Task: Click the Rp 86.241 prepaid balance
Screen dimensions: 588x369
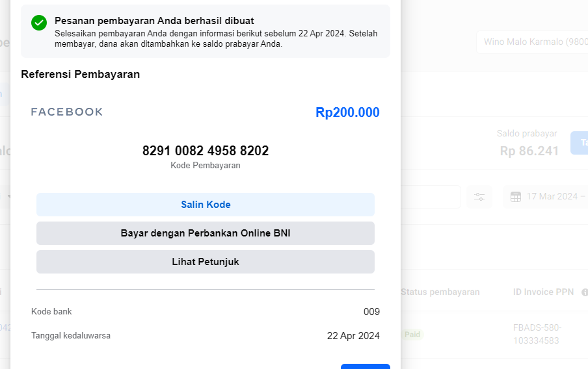Action: pos(529,151)
